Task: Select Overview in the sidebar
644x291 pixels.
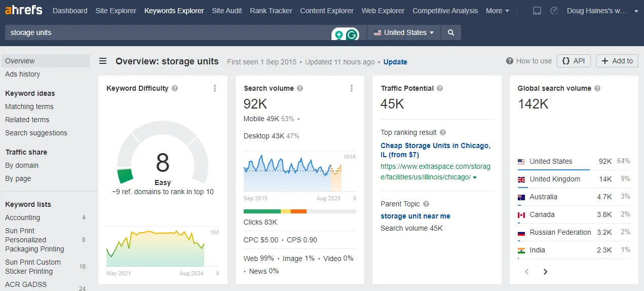Action: coord(46,61)
